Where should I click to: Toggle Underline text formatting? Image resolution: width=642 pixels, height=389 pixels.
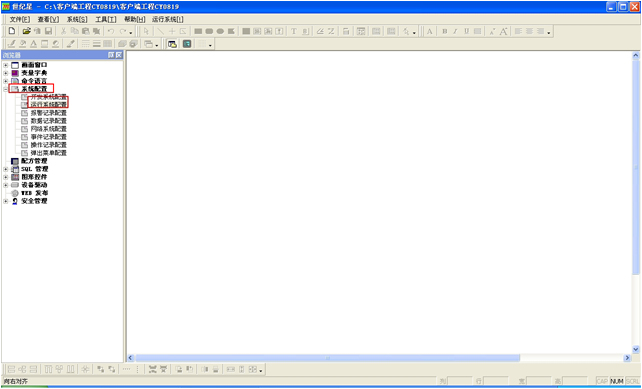tap(466, 31)
